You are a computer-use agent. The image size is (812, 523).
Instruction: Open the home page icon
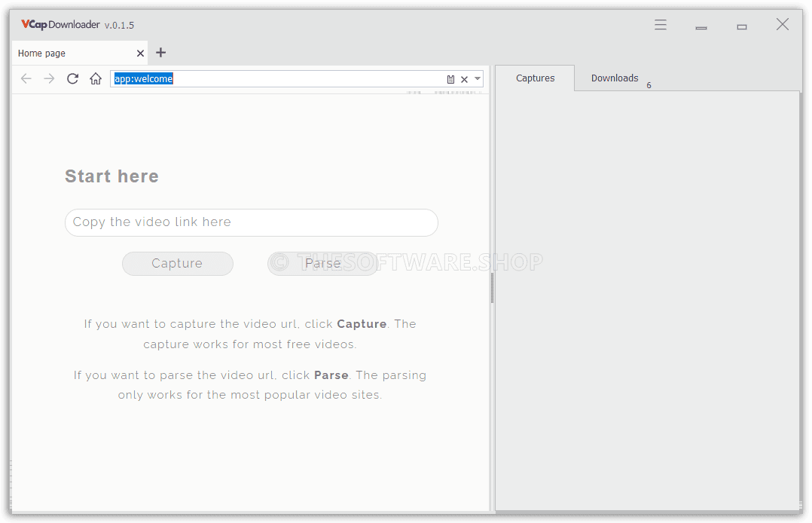click(x=95, y=79)
